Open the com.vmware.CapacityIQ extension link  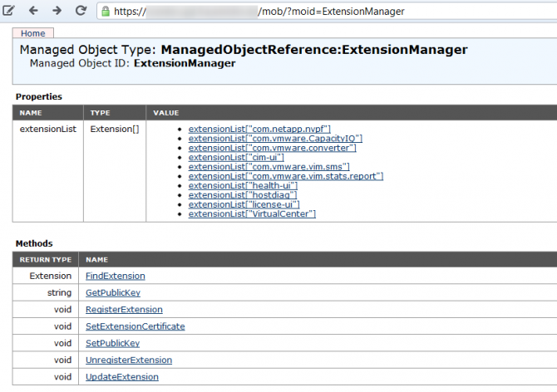click(x=275, y=138)
